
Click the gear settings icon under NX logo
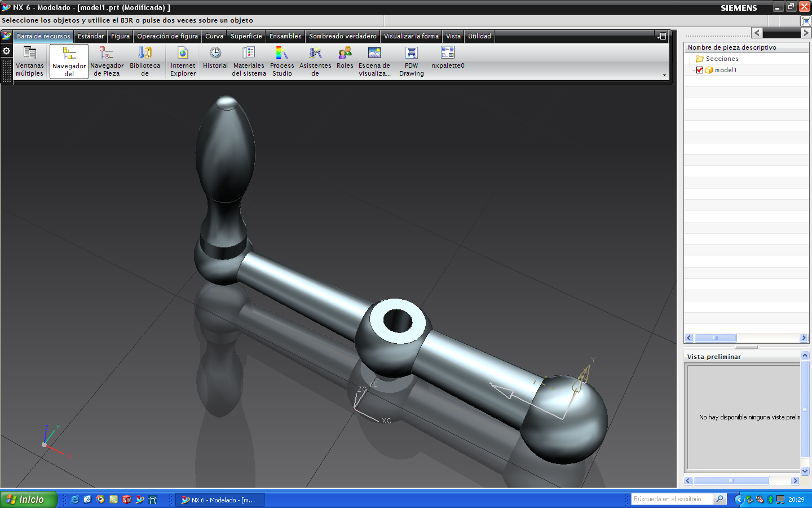pyautogui.click(x=7, y=51)
